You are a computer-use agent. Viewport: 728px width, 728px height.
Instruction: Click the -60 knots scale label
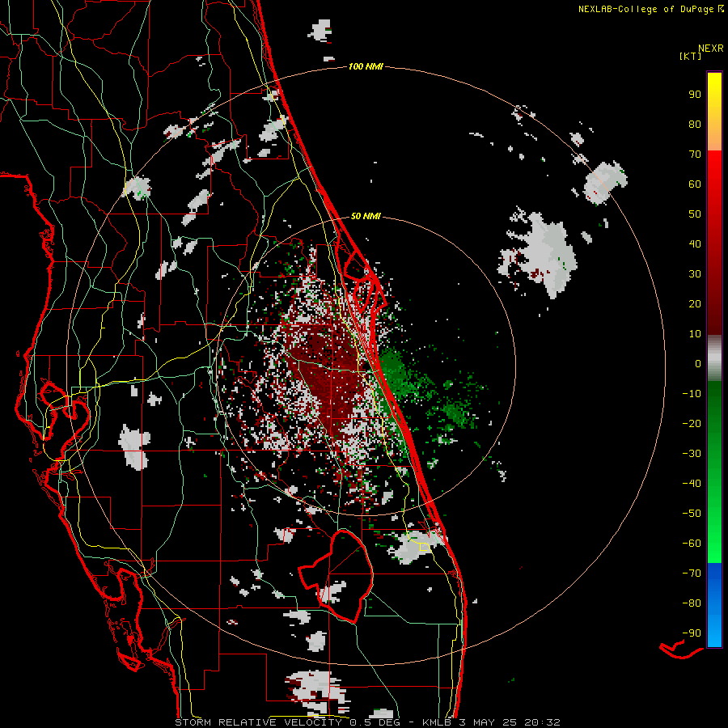(x=692, y=544)
